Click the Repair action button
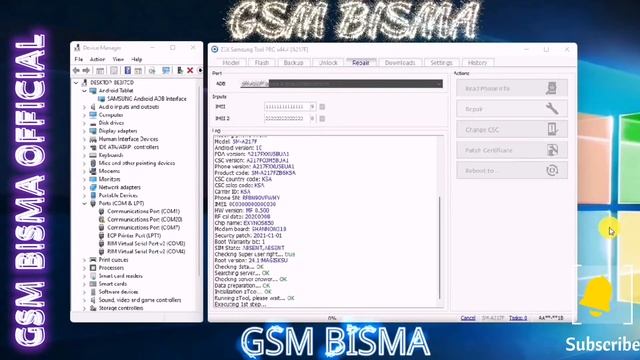This screenshot has width=640, height=360. pos(512,109)
